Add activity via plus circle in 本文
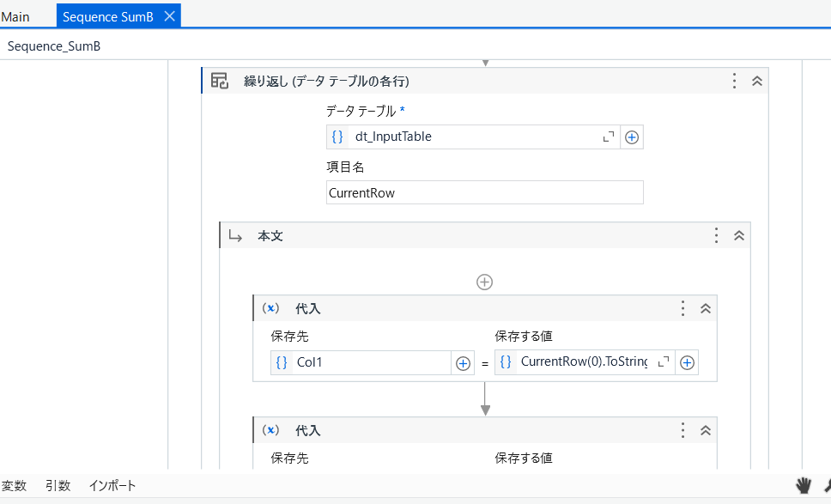 (x=485, y=282)
